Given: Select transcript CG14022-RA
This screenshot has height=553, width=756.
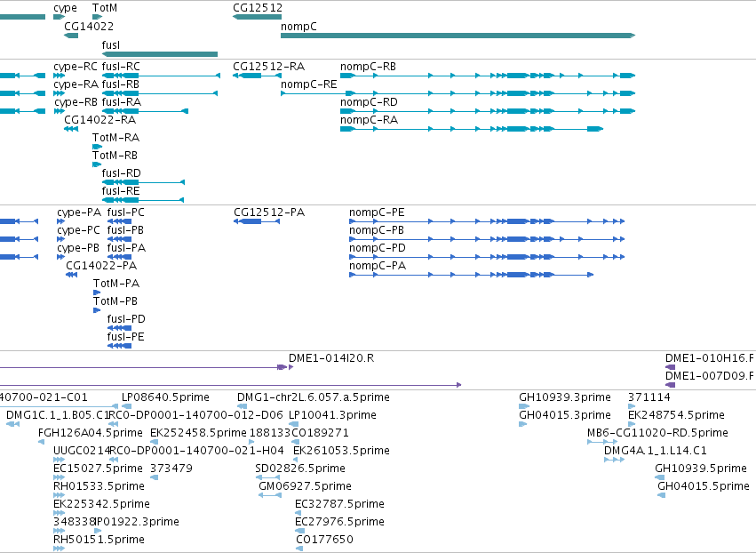Looking at the screenshot, I should [x=71, y=129].
